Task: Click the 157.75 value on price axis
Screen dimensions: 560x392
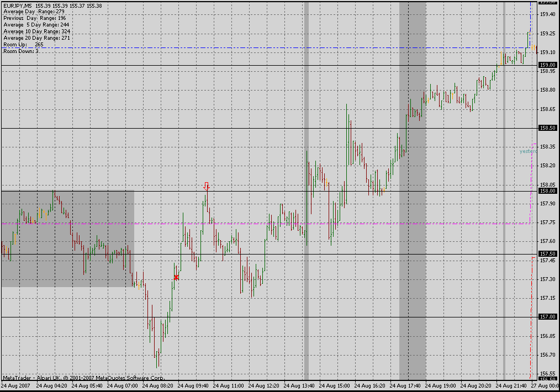Action: pos(547,223)
